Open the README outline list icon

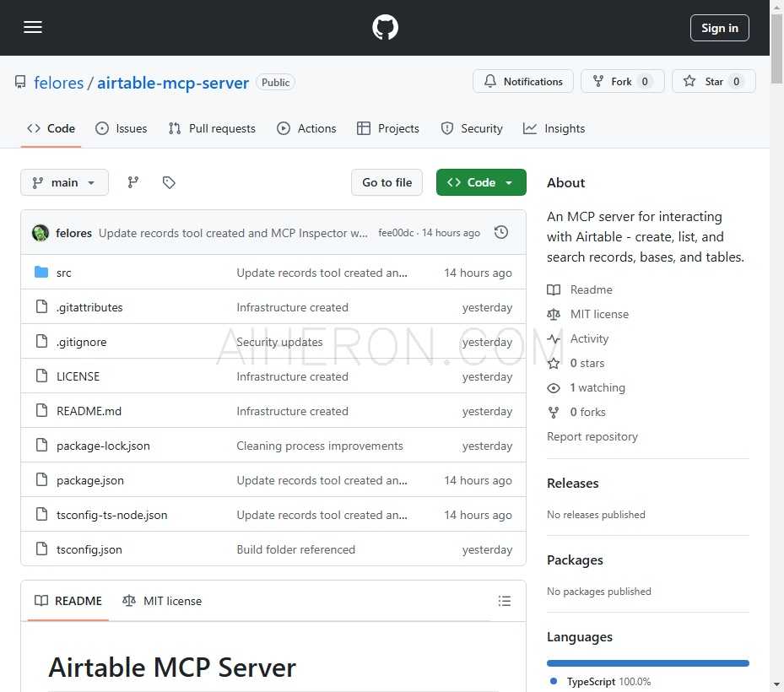(x=504, y=601)
